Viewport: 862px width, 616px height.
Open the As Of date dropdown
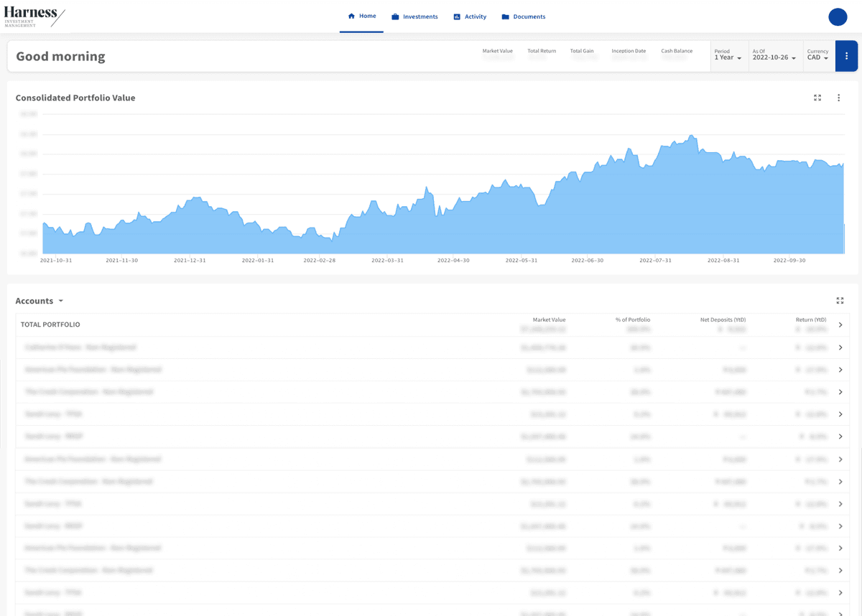click(x=774, y=56)
